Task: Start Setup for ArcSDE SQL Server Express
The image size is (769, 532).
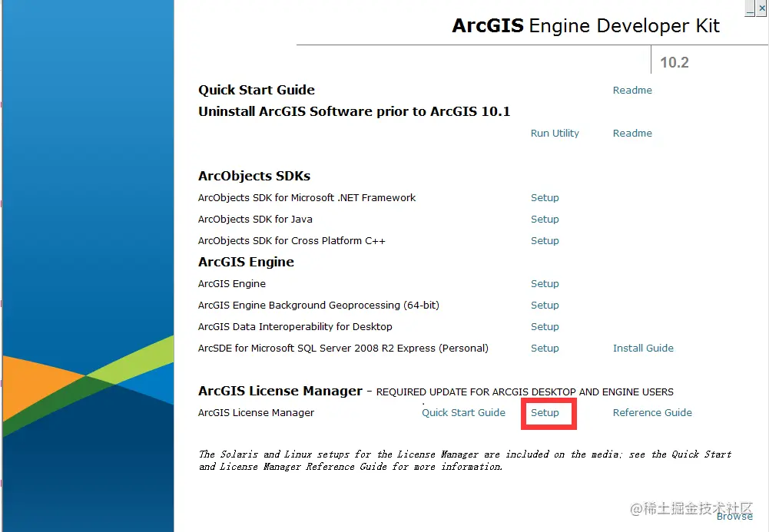Action: 545,349
